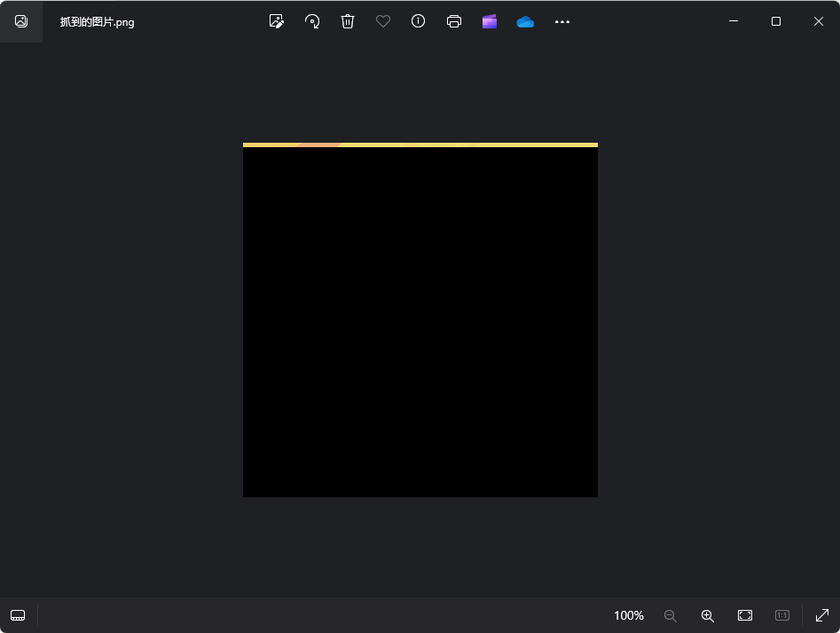This screenshot has width=840, height=633.
Task: Expand the three-dot See more menu
Action: (x=562, y=21)
